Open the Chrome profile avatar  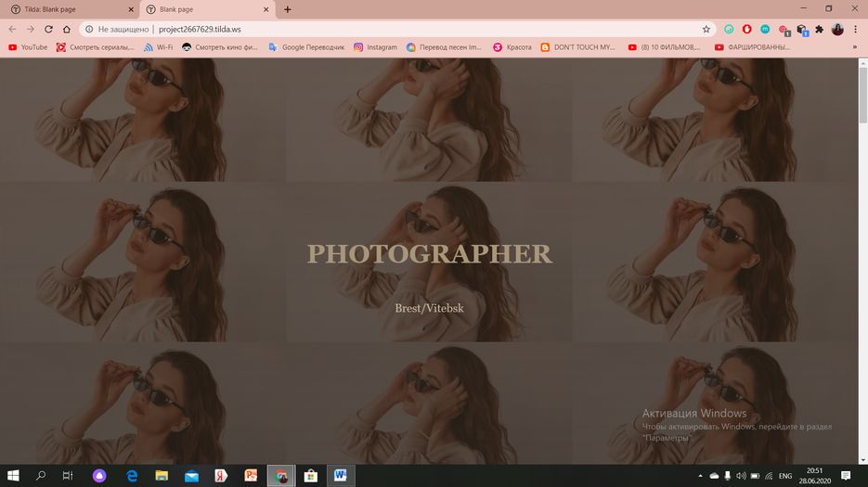pyautogui.click(x=837, y=30)
